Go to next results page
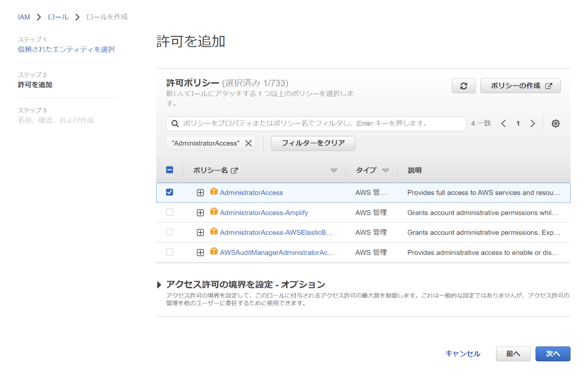588x384 pixels. click(x=533, y=123)
